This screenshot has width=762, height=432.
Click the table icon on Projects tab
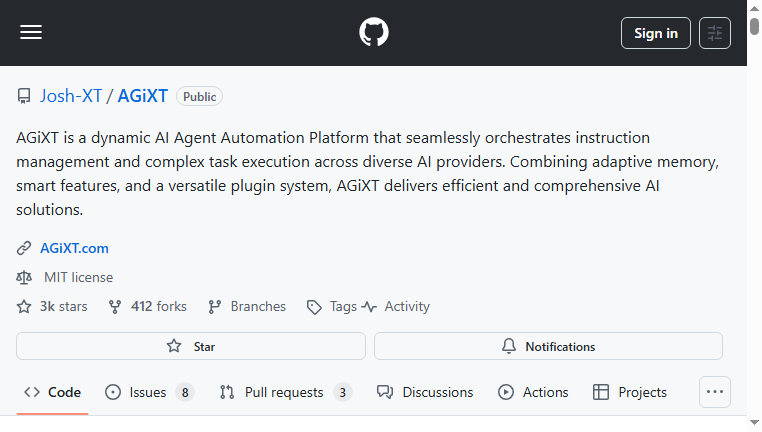point(601,392)
